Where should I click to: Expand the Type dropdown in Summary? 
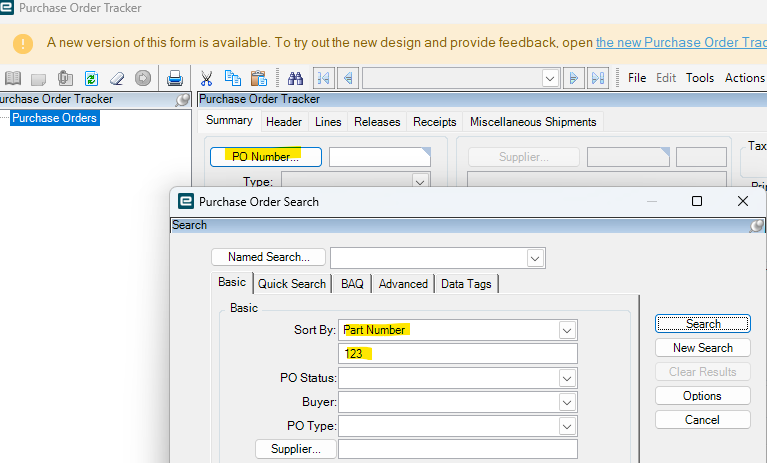click(x=420, y=182)
